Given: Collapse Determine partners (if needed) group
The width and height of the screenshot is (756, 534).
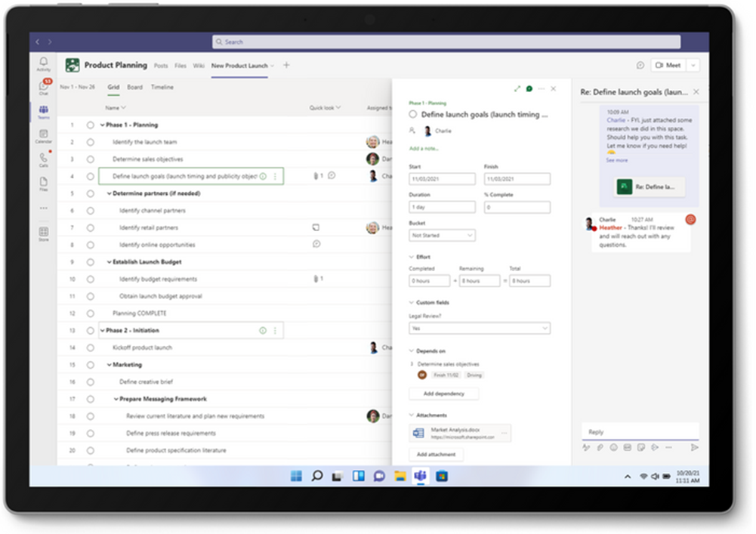Looking at the screenshot, I should coord(109,193).
